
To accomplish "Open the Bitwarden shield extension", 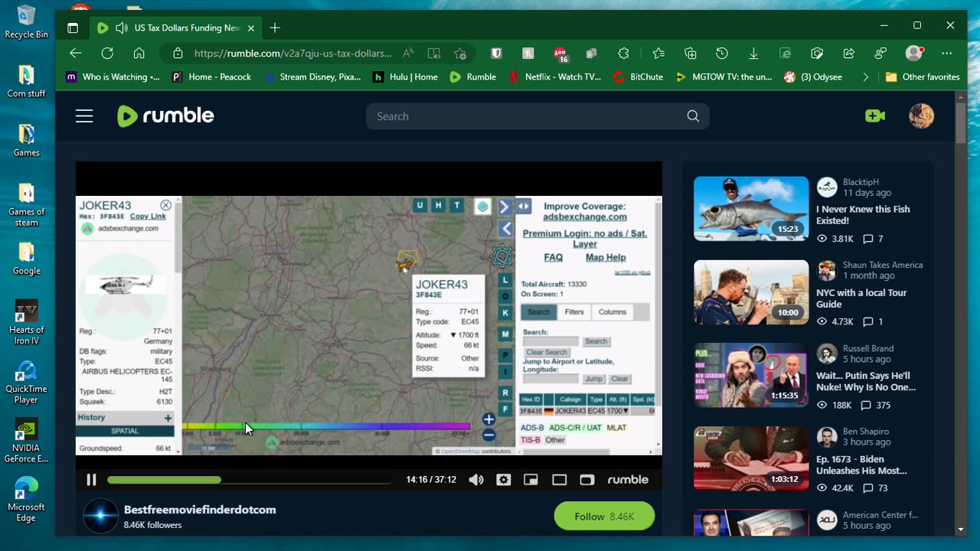I will coord(496,54).
